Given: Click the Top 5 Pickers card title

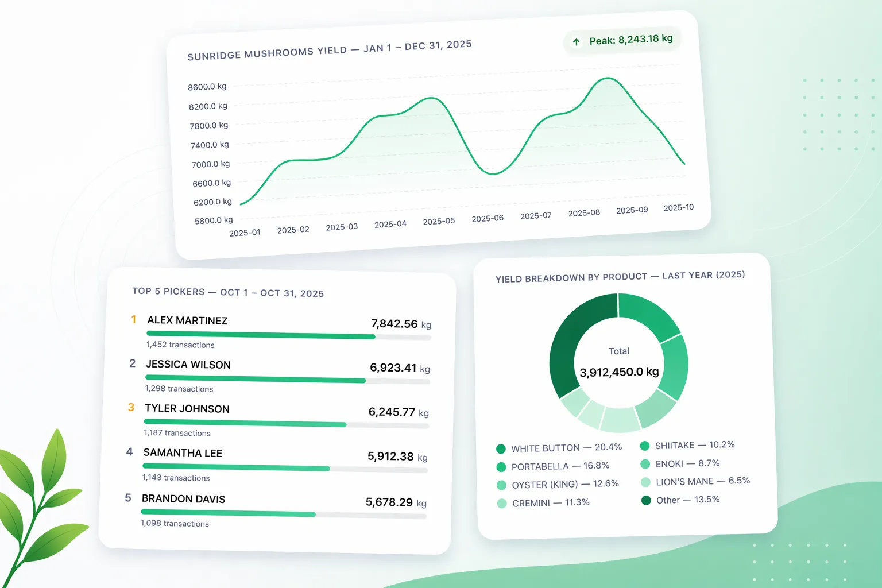Looking at the screenshot, I should pyautogui.click(x=228, y=292).
